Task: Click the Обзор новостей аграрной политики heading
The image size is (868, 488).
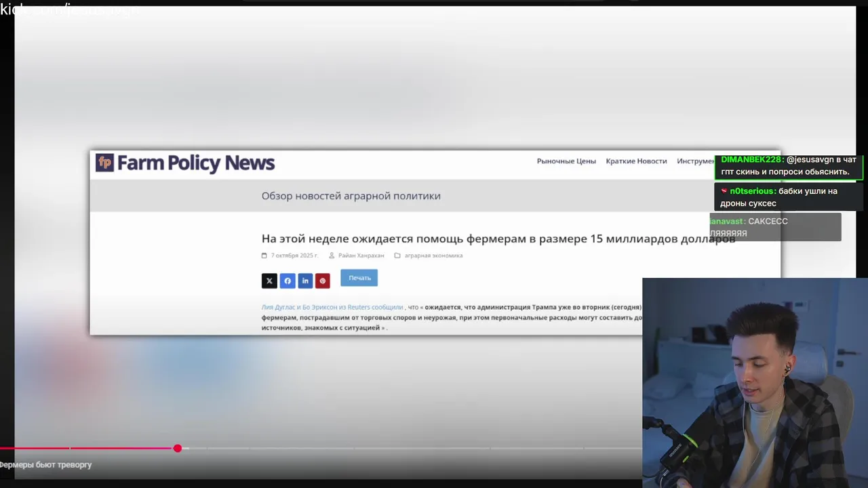Action: point(351,196)
